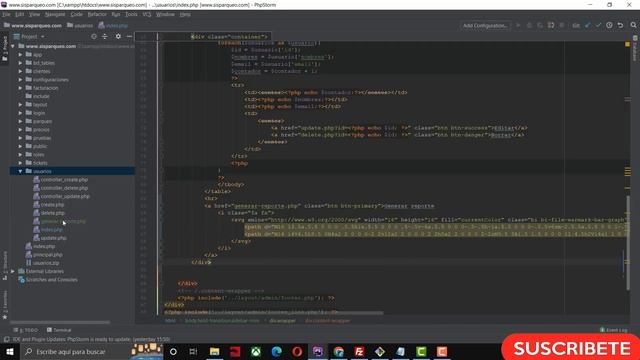Open the Terminal tool window
Viewport: 640px width, 360px height.
[59, 330]
